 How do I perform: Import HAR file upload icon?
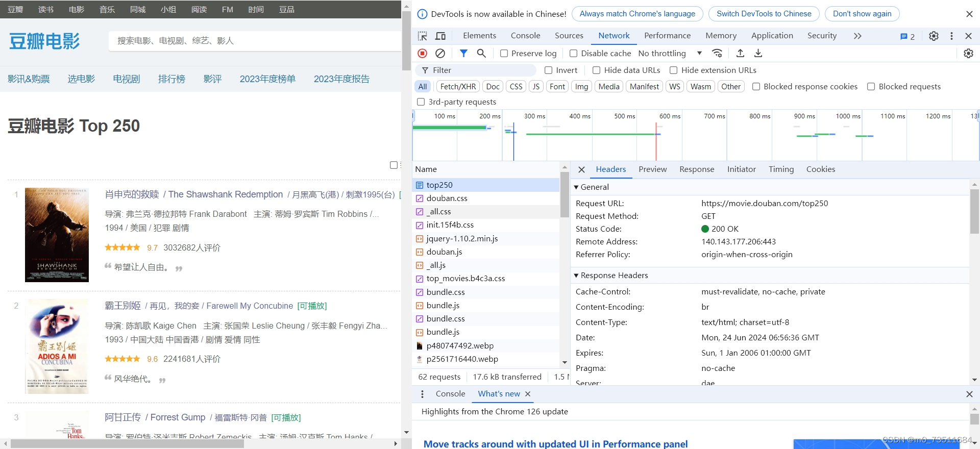click(740, 53)
